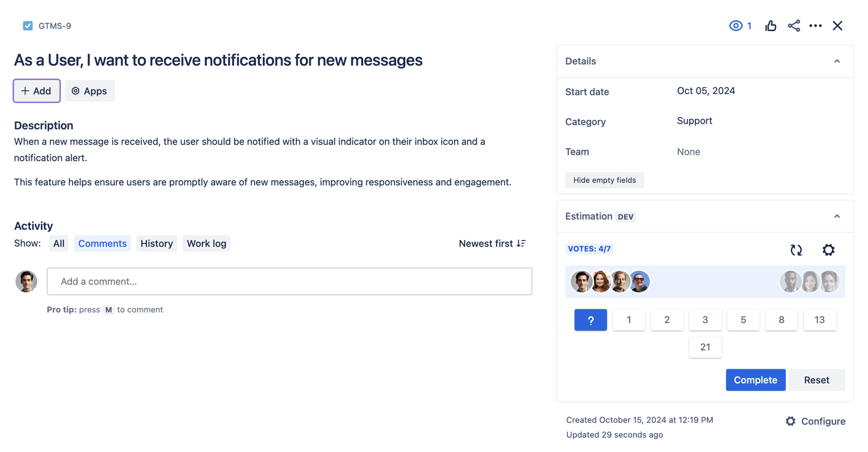The height and width of the screenshot is (452, 868).
Task: Focus the Add a comment field
Action: pos(289,281)
